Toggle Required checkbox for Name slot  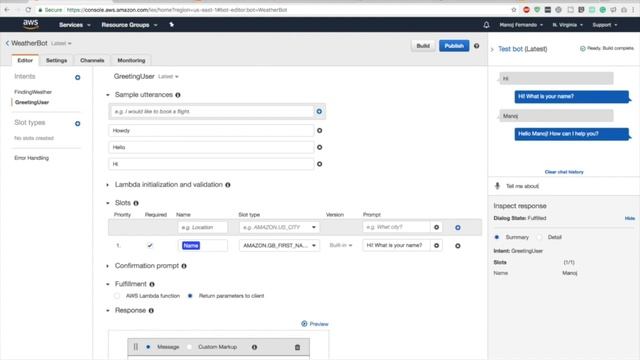click(x=150, y=245)
